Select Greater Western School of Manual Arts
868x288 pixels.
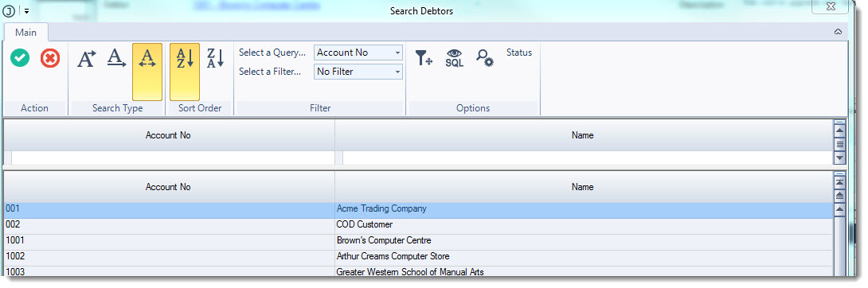click(584, 272)
